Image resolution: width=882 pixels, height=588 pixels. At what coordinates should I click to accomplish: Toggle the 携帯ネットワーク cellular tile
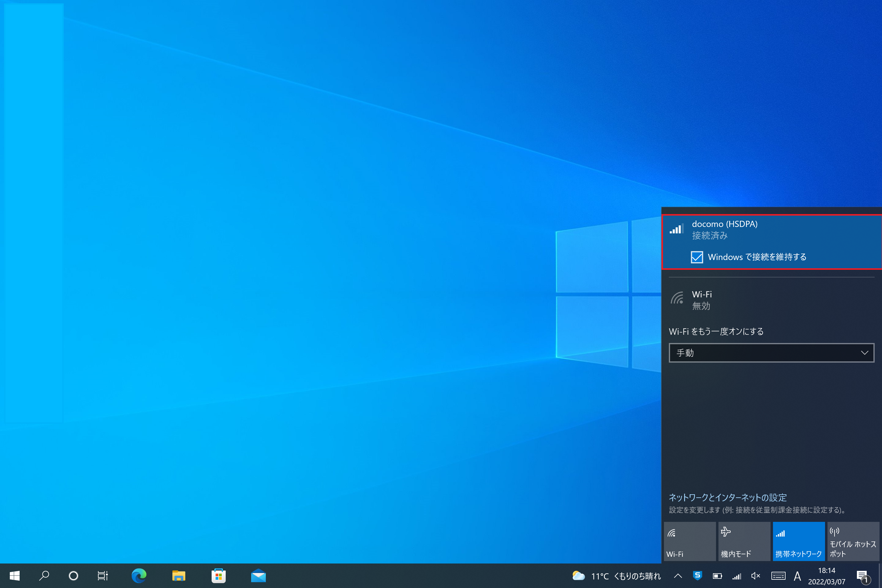tap(799, 541)
